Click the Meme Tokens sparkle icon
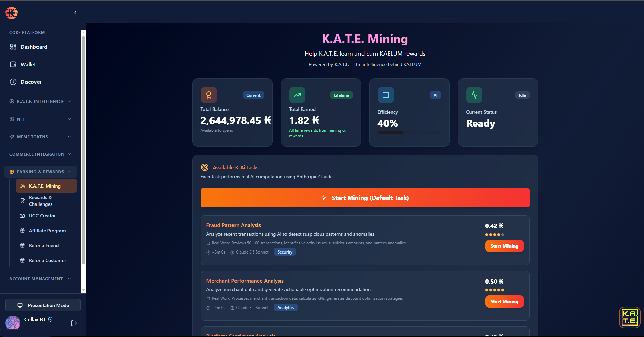 tap(12, 137)
